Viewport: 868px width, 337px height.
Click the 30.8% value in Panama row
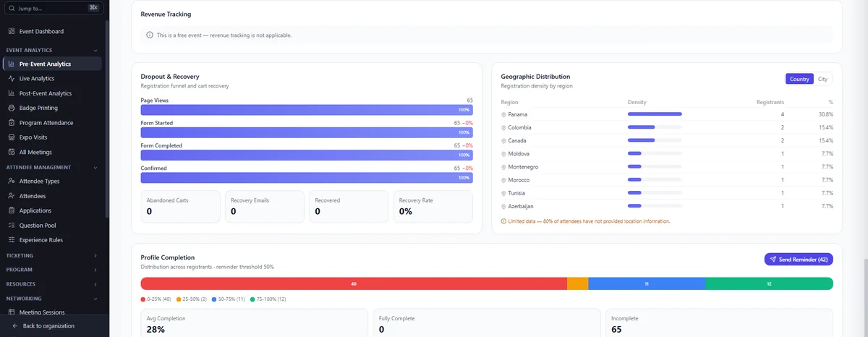pyautogui.click(x=825, y=114)
